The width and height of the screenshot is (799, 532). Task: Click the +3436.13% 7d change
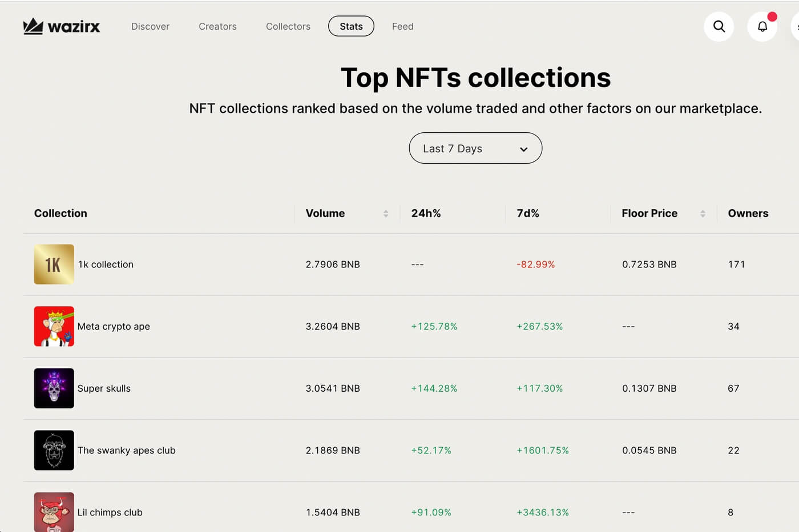543,512
